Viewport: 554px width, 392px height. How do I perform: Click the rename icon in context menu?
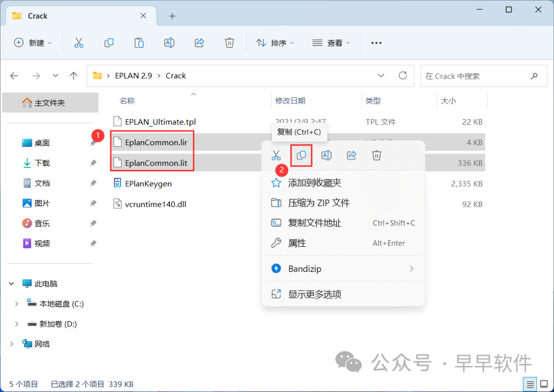pos(326,155)
